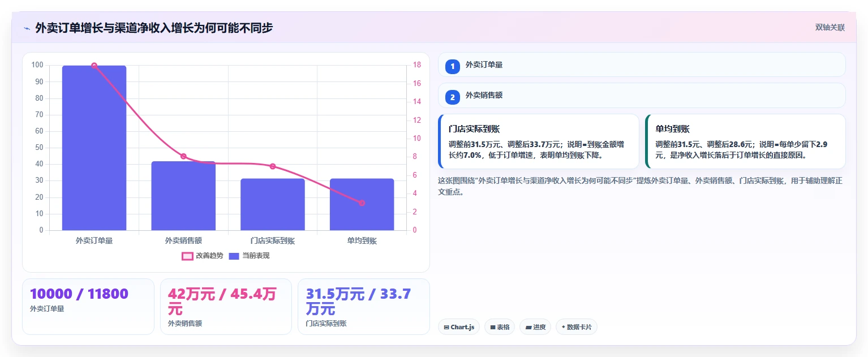Click the 外卖订单量 caption under 10000 / 11800
The height and width of the screenshot is (357, 868).
[x=47, y=309]
